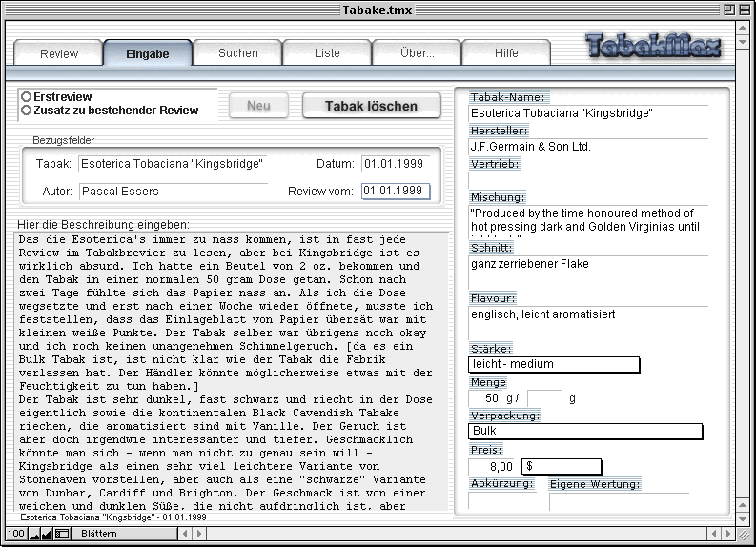This screenshot has width=756, height=547.
Task: Click the bottom vertical scrollbar down arrow
Action: click(743, 518)
